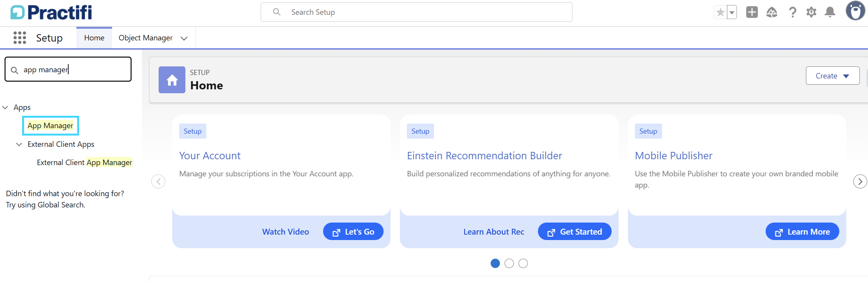Go to next carousel card

[x=860, y=181]
